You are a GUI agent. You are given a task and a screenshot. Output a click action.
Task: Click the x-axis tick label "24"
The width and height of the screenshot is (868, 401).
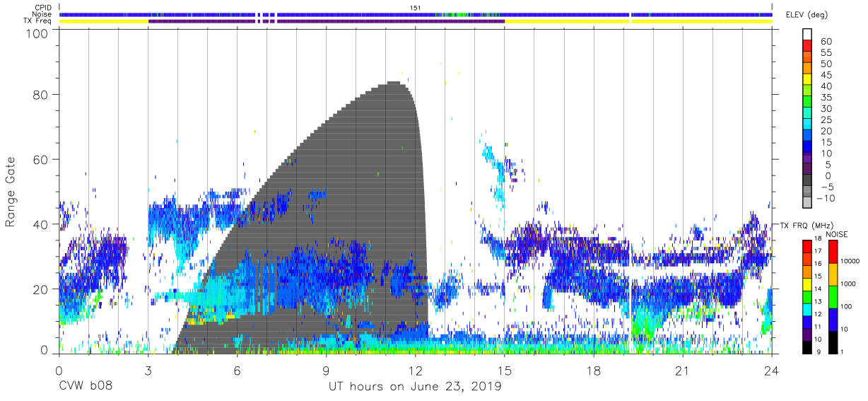(772, 370)
